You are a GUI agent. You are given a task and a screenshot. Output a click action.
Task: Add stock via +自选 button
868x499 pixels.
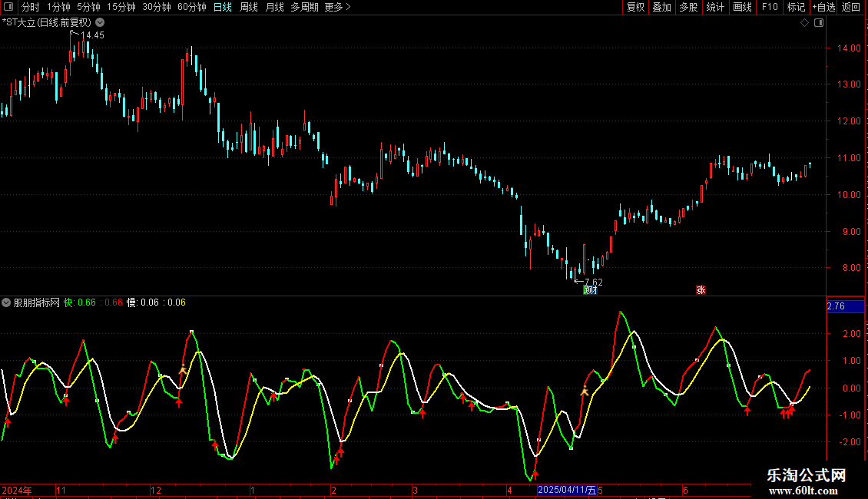pyautogui.click(x=823, y=7)
